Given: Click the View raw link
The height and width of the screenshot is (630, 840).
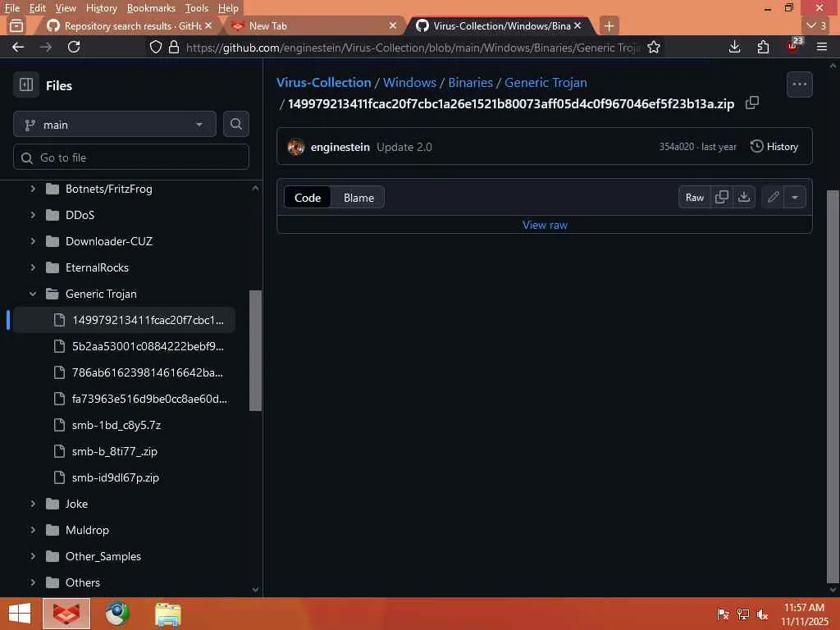Looking at the screenshot, I should tap(545, 225).
